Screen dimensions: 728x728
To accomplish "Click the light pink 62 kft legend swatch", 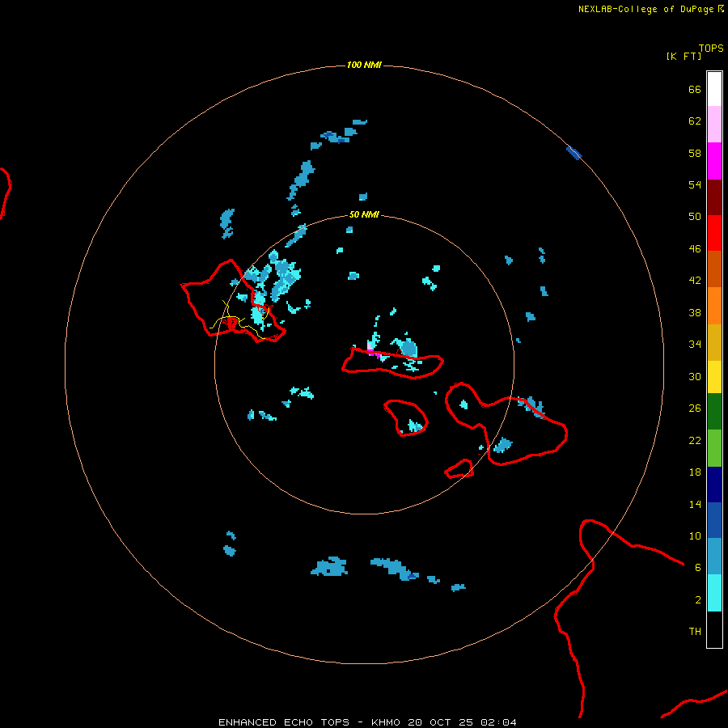I will coord(714,125).
